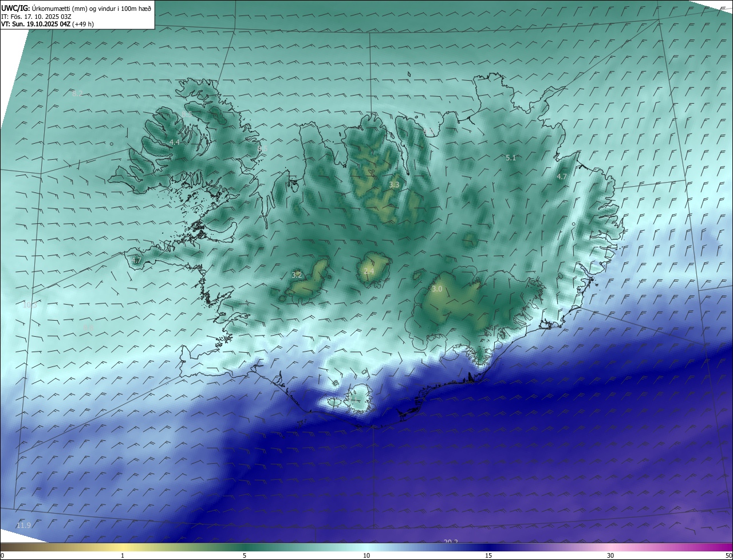Click the 2.4 value on the central glacier
733x560 pixels.
coord(369,271)
